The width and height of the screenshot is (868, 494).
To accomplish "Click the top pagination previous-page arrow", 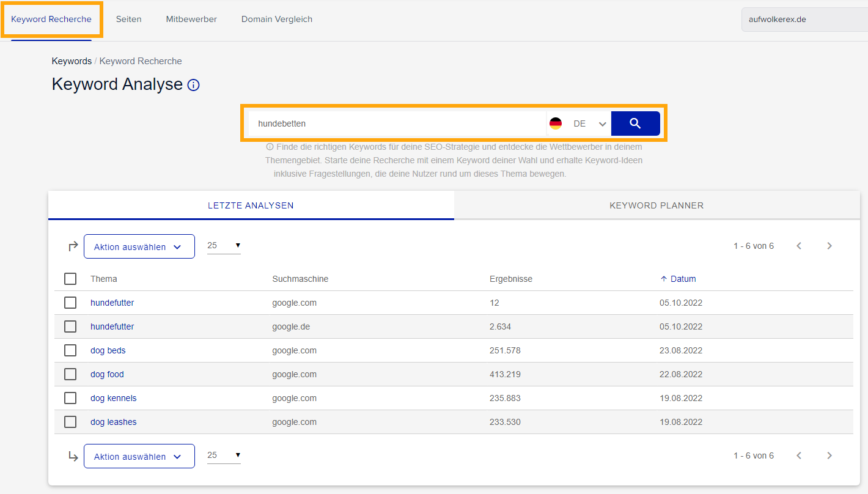I will point(799,246).
